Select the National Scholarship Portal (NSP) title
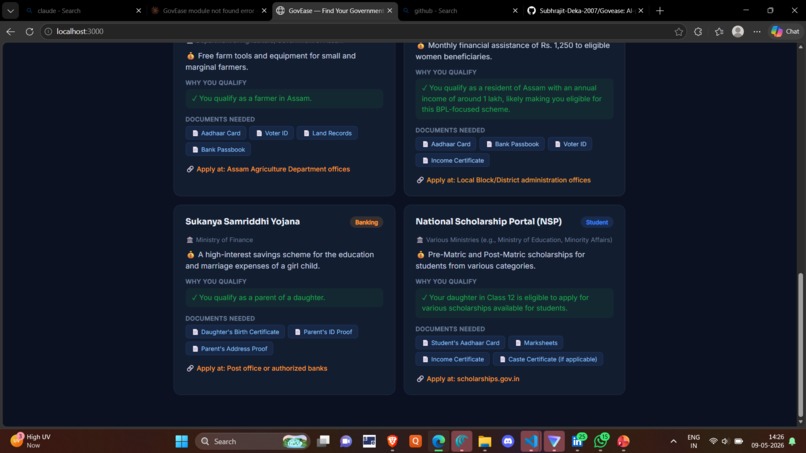806x453 pixels. [488, 222]
